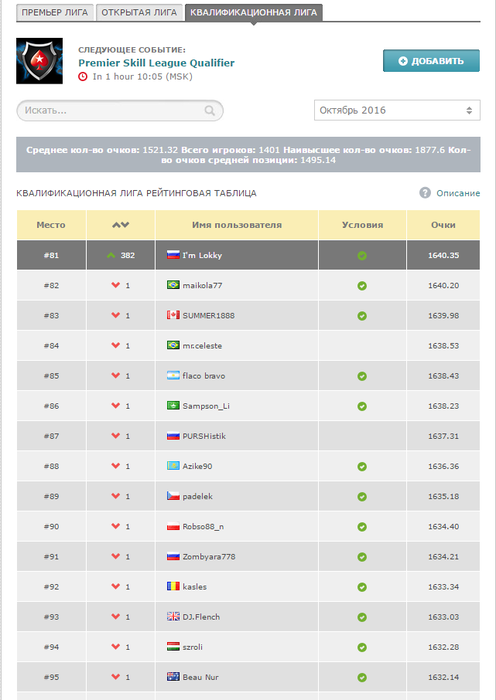Click the magnifier icon in search box
The height and width of the screenshot is (700, 496).
click(209, 110)
